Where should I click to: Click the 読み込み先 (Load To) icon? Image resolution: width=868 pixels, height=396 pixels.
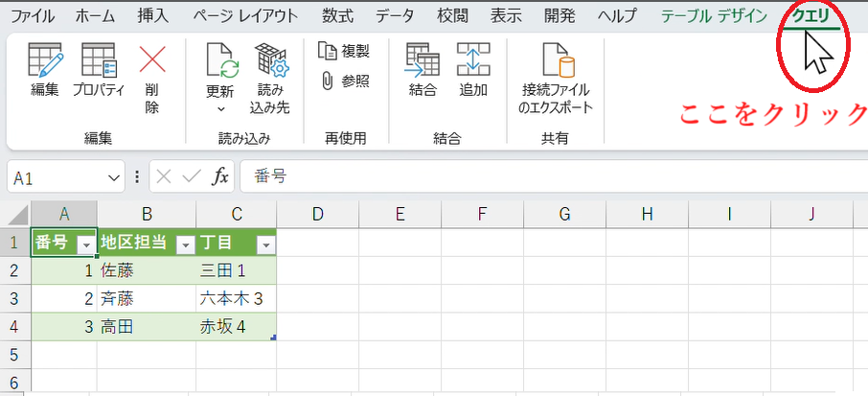271,60
